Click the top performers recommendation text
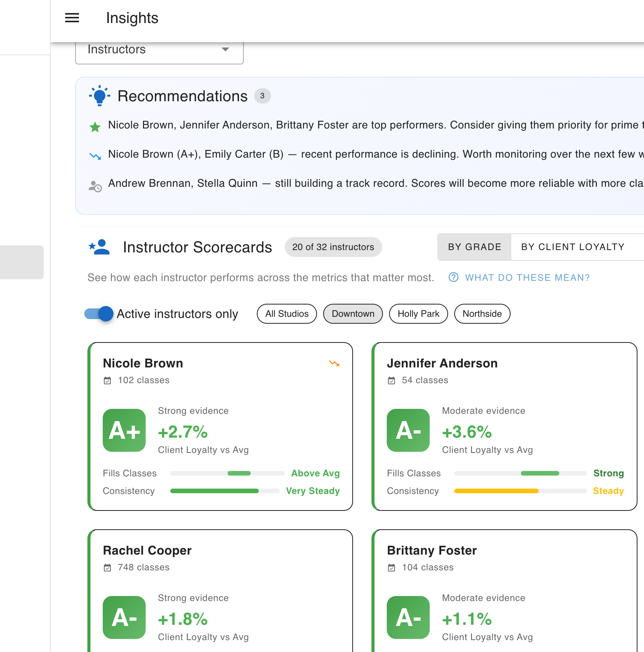This screenshot has width=644, height=652. [x=376, y=125]
